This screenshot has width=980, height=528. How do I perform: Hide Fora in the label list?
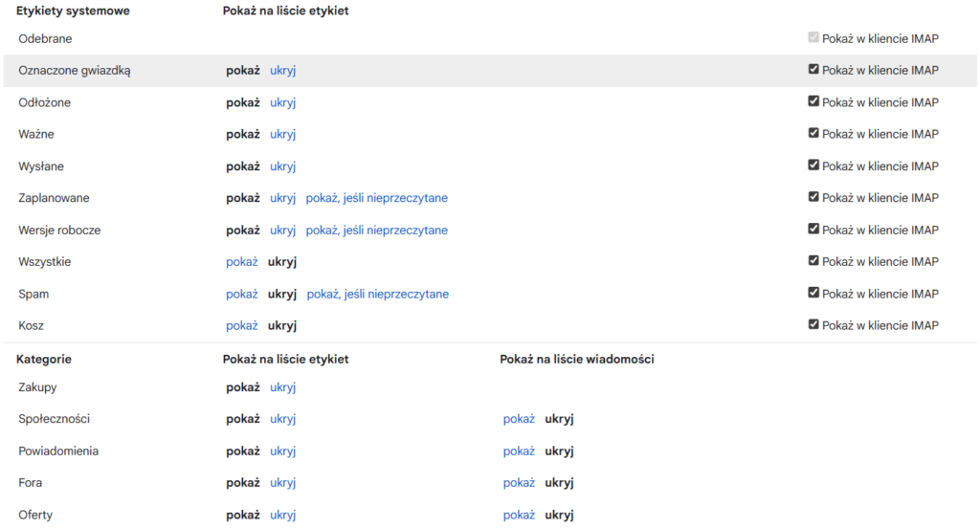click(x=282, y=483)
